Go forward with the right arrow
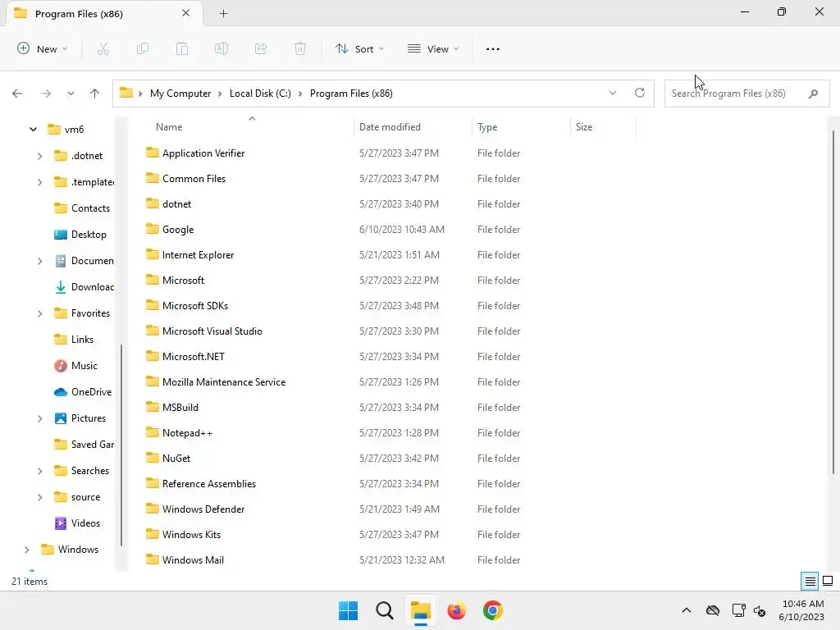 [x=46, y=94]
